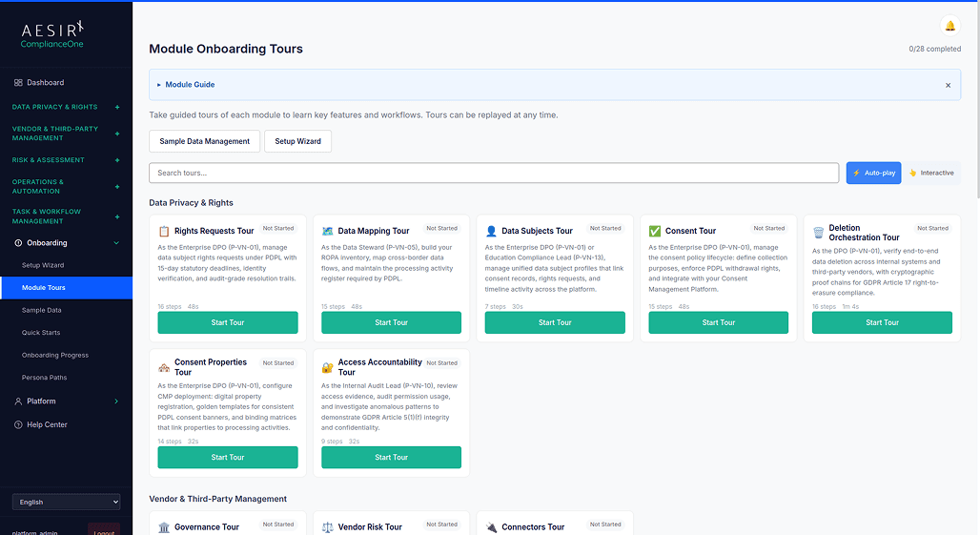Screen dimensions: 980x535
Task: Click the Dashboard grid icon in sidebar
Action: (x=18, y=83)
